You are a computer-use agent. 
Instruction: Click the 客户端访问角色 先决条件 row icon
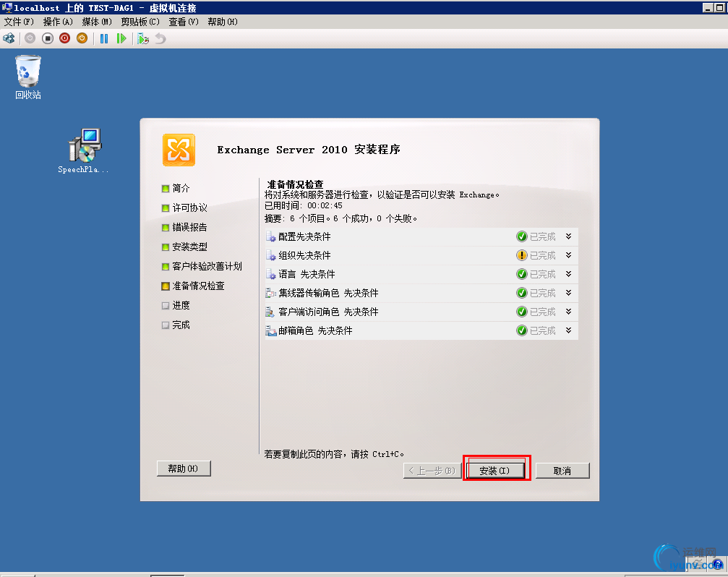pos(270,312)
